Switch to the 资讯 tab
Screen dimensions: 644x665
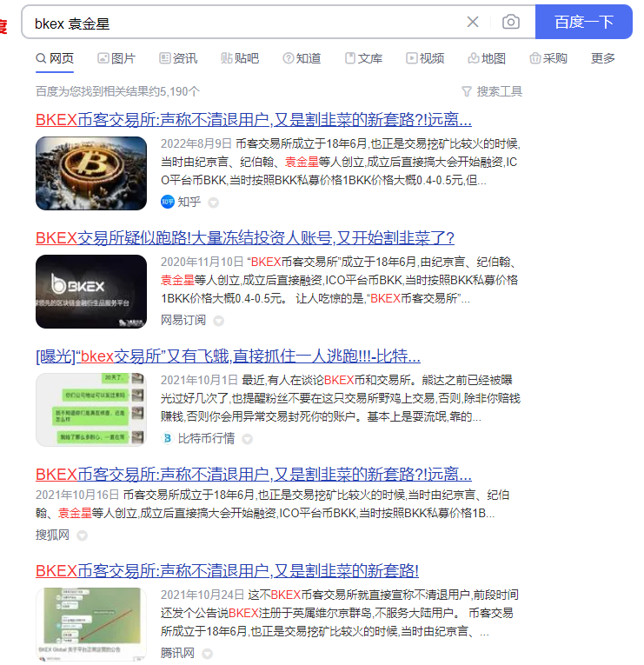click(x=178, y=58)
